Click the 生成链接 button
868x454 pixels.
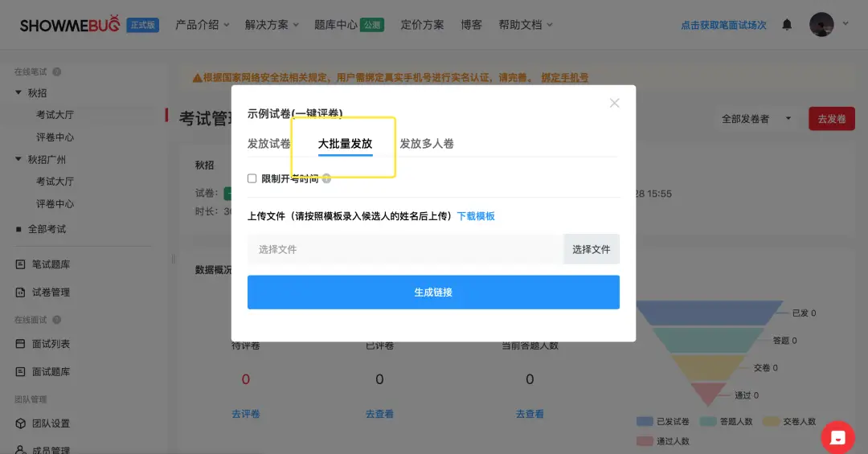click(433, 292)
